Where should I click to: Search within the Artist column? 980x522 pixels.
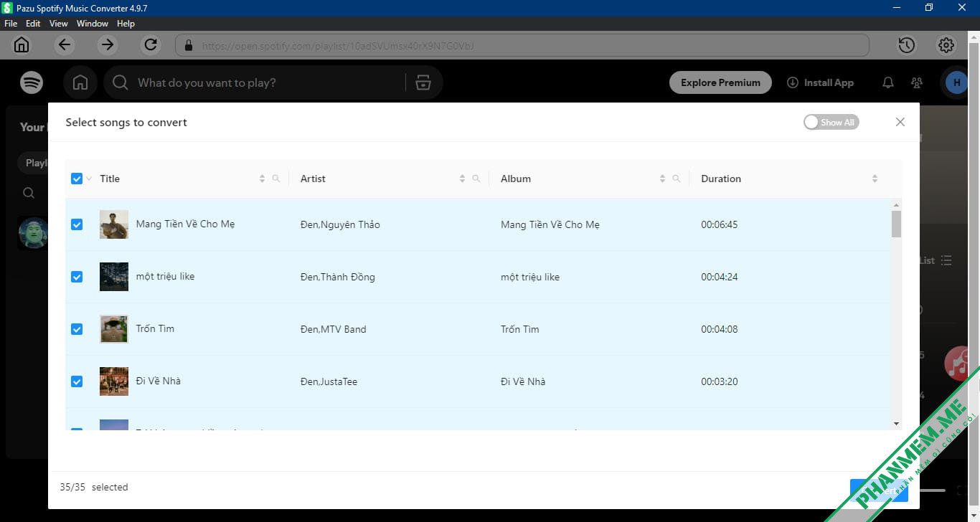click(476, 179)
